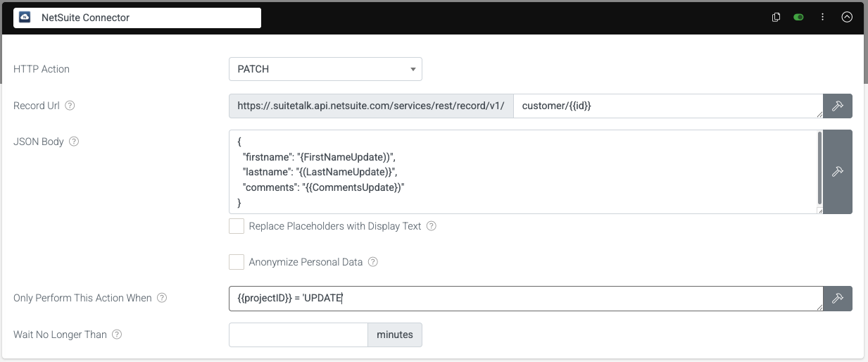Open help for Wait No Longer Than
The height and width of the screenshot is (362, 868).
(117, 335)
